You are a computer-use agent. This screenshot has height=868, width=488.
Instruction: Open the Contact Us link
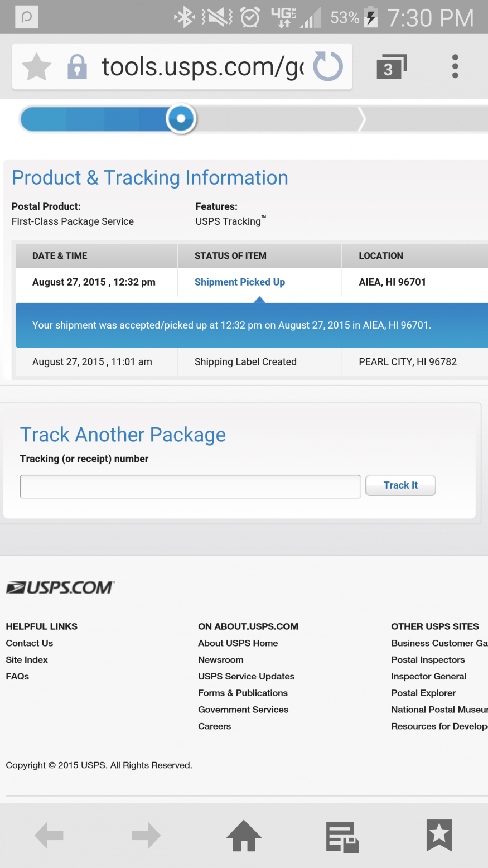point(30,643)
